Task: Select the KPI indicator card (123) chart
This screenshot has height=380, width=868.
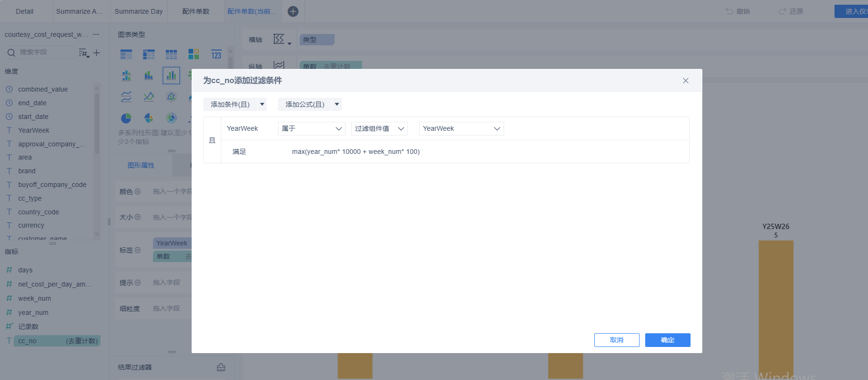Action: (x=216, y=54)
